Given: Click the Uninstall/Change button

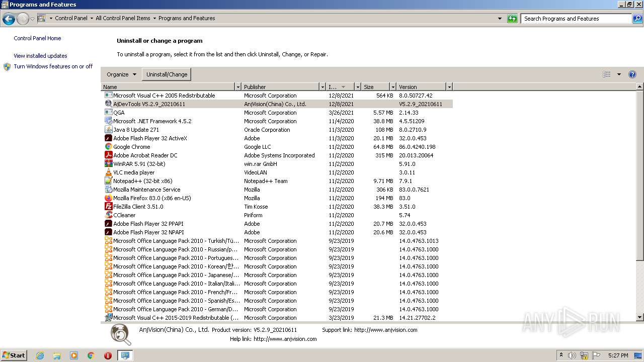Looking at the screenshot, I should 167,74.
